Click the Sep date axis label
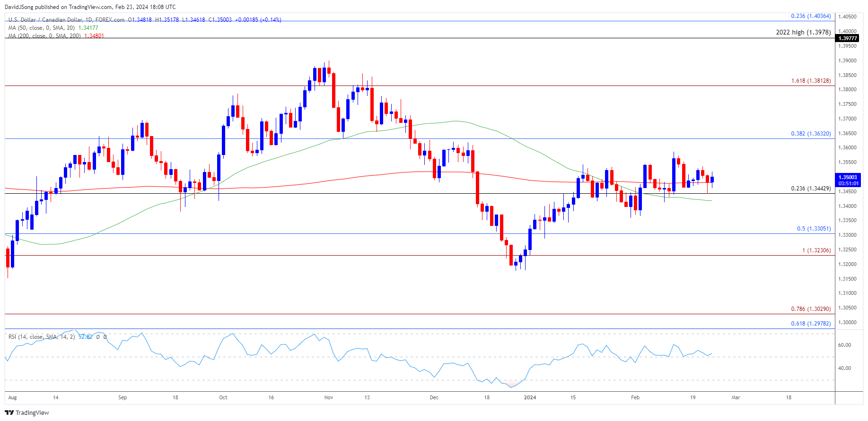 tap(123, 397)
